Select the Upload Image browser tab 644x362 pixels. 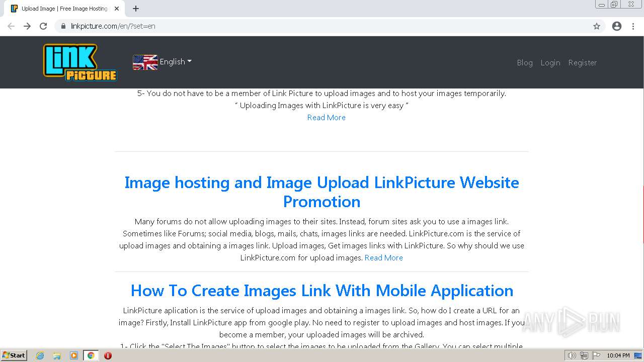coord(65,9)
